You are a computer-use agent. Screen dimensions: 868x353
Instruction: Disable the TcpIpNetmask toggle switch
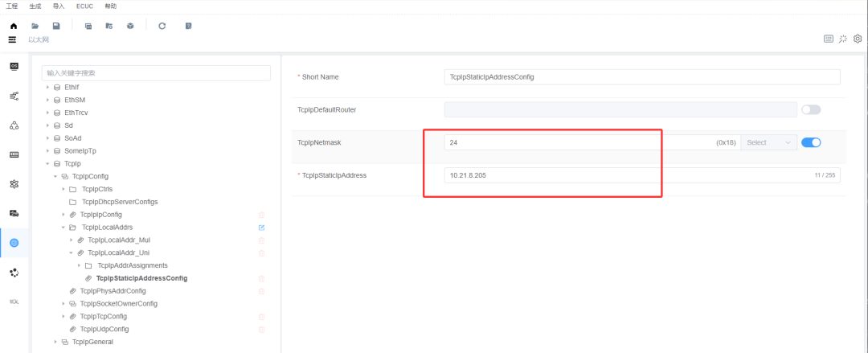[811, 142]
